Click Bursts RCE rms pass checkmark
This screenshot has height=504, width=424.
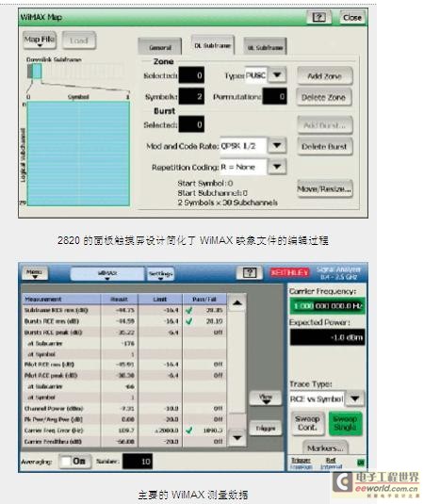click(x=189, y=321)
